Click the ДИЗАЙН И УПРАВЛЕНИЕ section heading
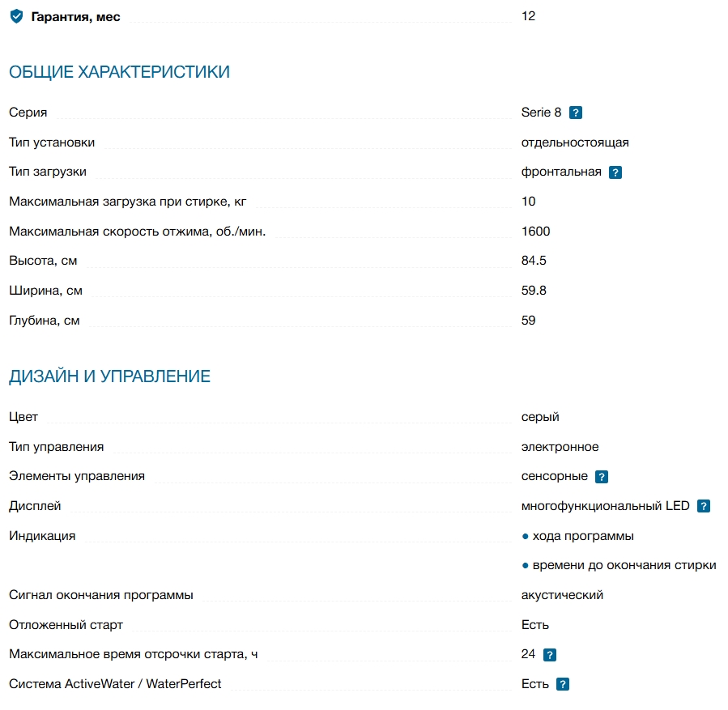This screenshot has width=728, height=710. [109, 376]
